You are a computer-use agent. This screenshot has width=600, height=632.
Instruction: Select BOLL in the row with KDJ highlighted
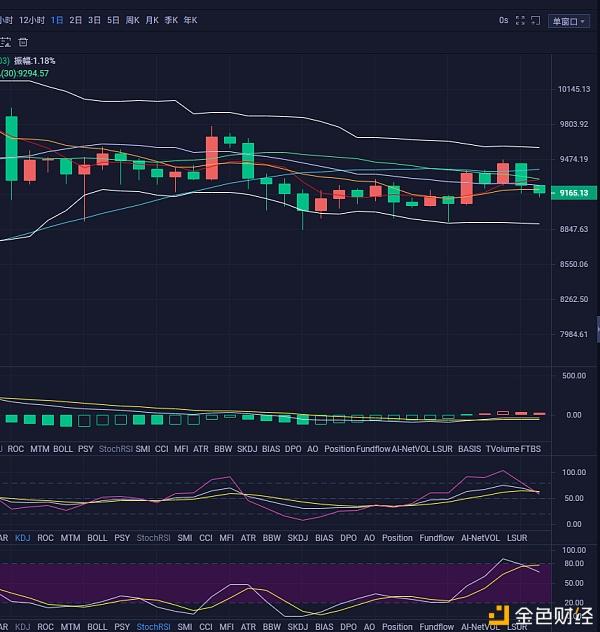pos(97,538)
